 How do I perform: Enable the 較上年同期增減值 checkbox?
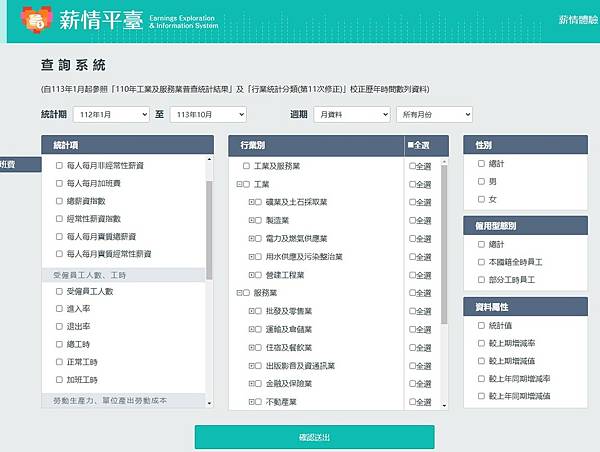point(481,396)
